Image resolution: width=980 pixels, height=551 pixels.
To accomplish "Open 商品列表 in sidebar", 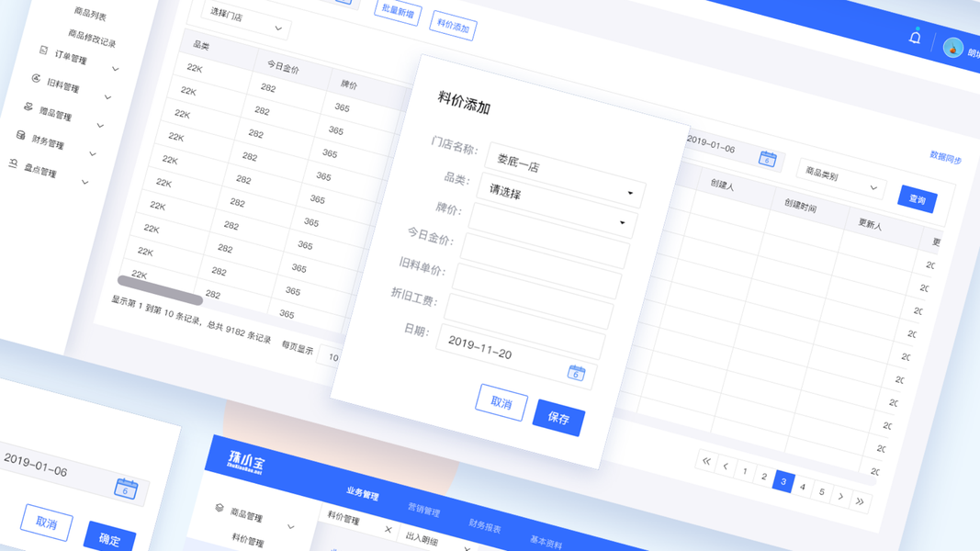I will [x=90, y=13].
